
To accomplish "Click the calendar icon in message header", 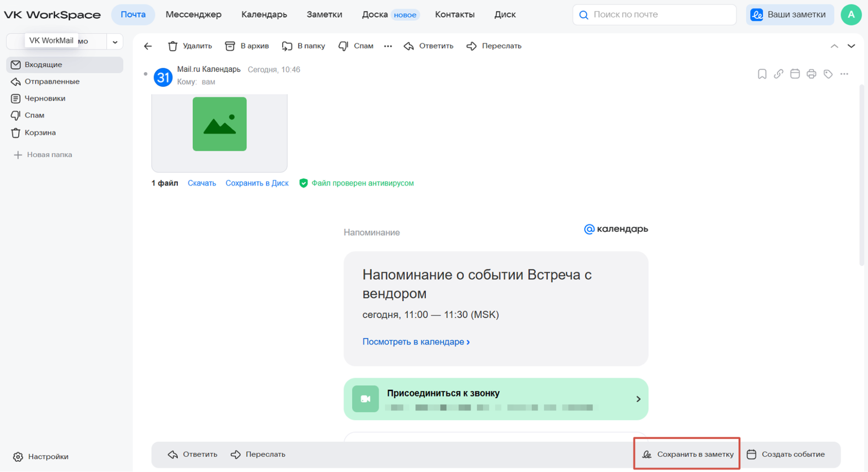I will click(795, 74).
